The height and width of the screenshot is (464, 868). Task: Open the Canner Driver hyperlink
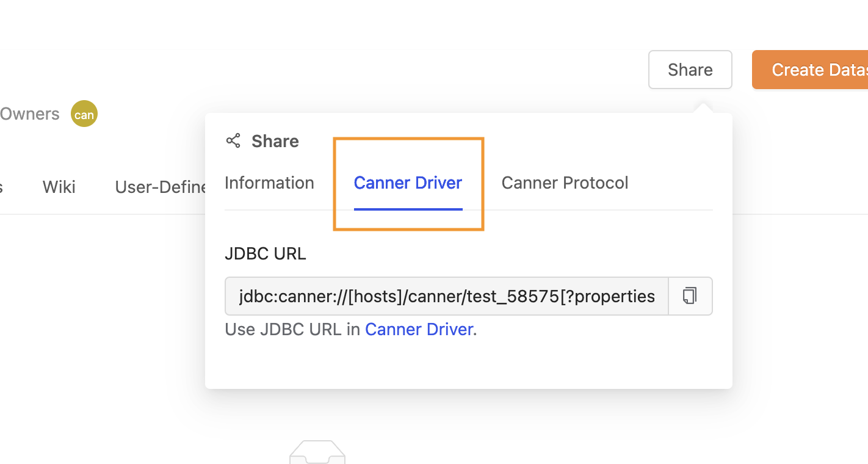419,330
